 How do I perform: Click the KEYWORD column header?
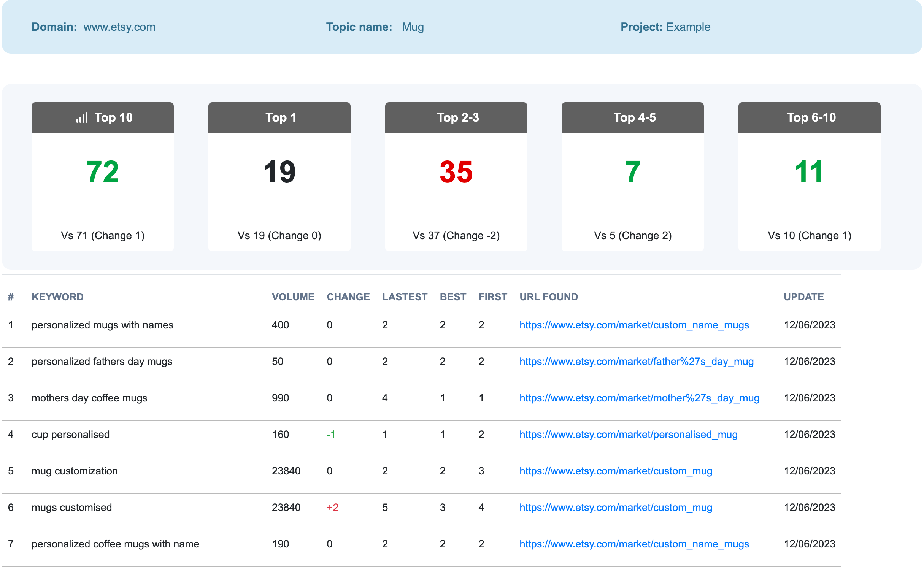point(58,297)
